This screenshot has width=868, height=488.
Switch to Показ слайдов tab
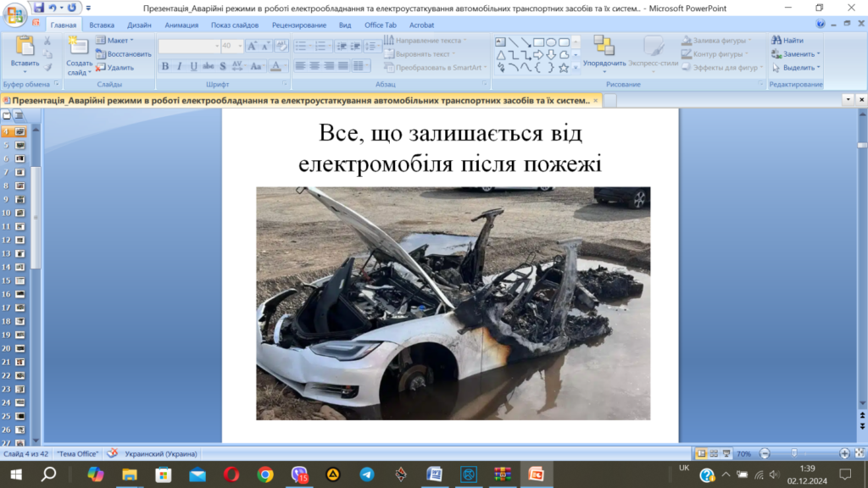(235, 25)
